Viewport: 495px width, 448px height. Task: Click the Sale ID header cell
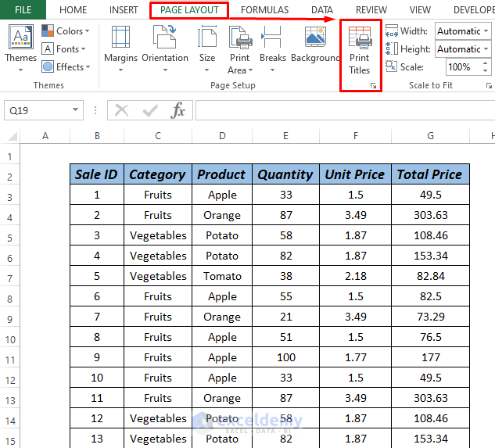pos(97,174)
